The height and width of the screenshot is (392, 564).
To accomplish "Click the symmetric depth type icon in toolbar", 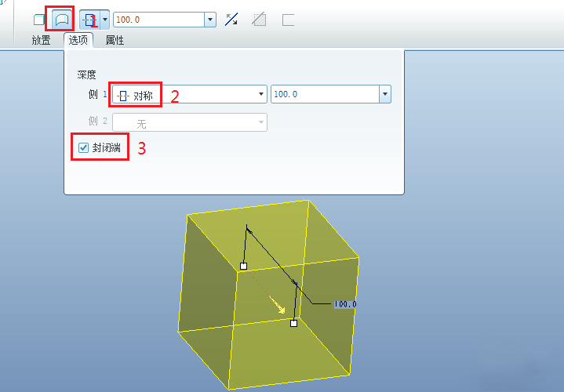I will [x=90, y=20].
